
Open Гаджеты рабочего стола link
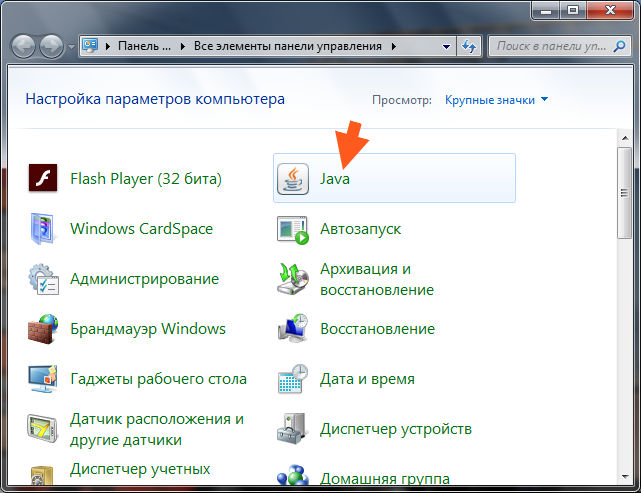(158, 379)
